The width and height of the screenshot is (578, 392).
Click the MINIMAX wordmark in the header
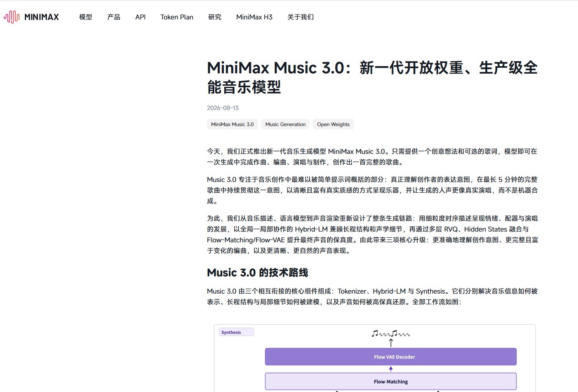point(41,17)
